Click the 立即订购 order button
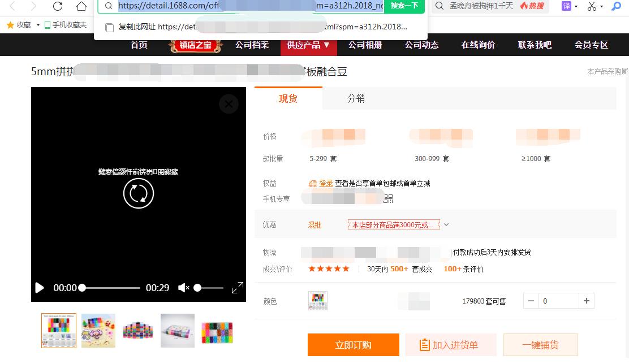Screen dimensions: 629x364 pyautogui.click(x=353, y=344)
